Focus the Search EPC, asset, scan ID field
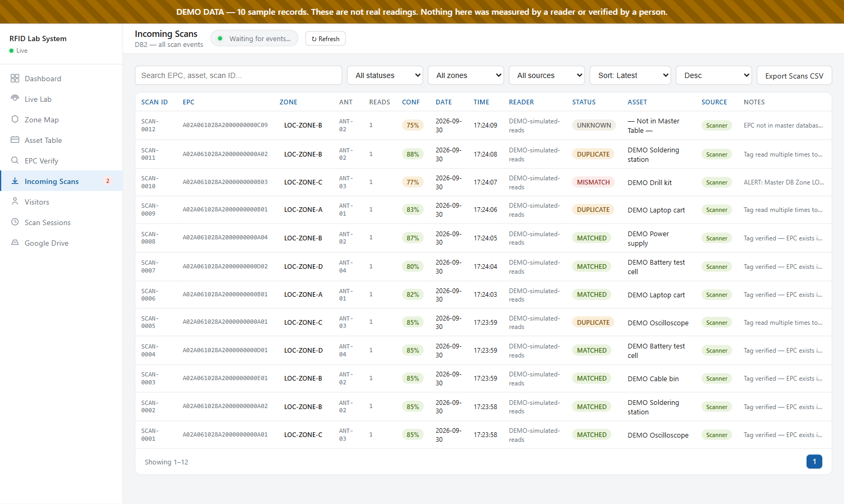The width and height of the screenshot is (844, 504). (238, 75)
